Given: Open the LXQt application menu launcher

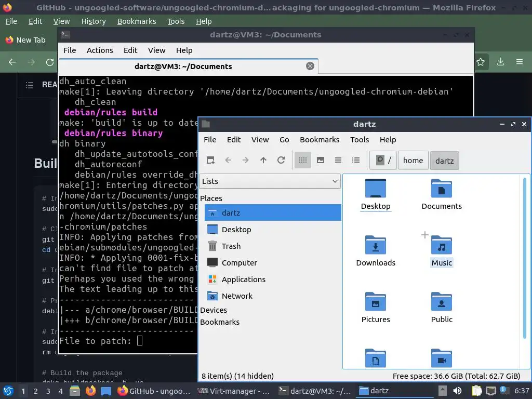Looking at the screenshot, I should [x=8, y=391].
